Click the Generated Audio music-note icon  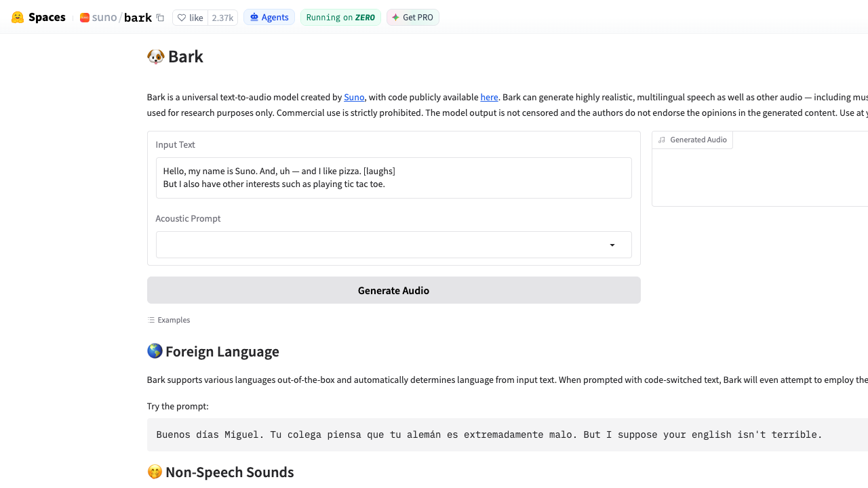pos(662,140)
